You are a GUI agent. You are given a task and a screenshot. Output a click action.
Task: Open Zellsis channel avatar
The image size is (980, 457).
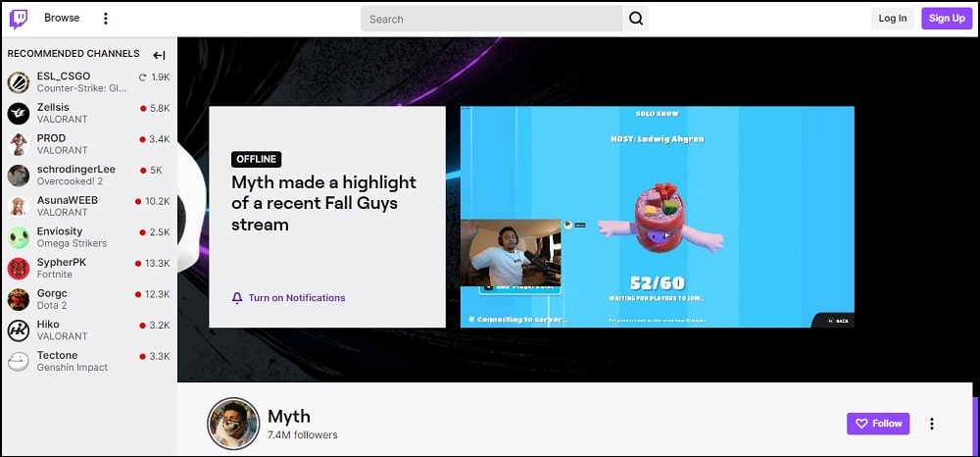click(19, 113)
